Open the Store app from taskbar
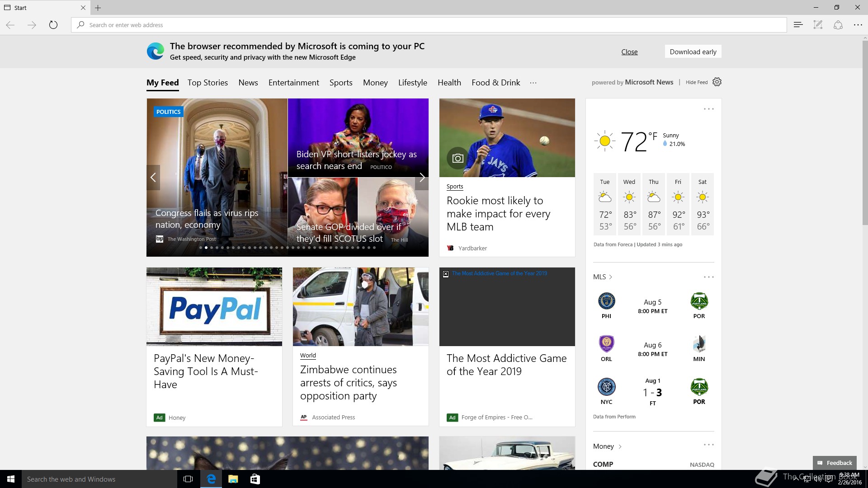 [255, 479]
